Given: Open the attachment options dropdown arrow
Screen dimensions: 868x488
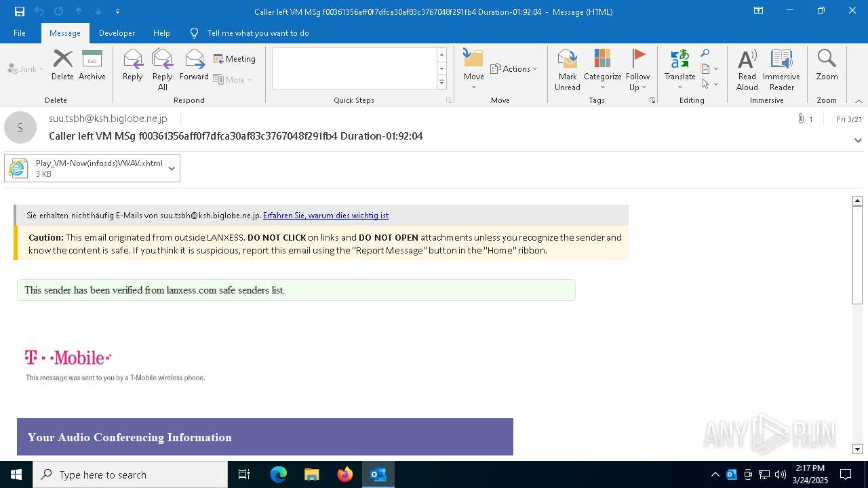Looking at the screenshot, I should coord(172,168).
